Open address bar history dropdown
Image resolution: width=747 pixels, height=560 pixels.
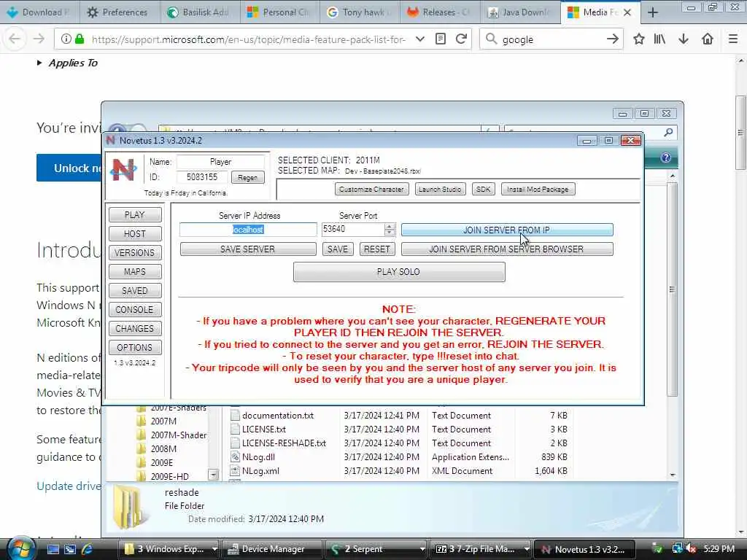click(x=419, y=39)
